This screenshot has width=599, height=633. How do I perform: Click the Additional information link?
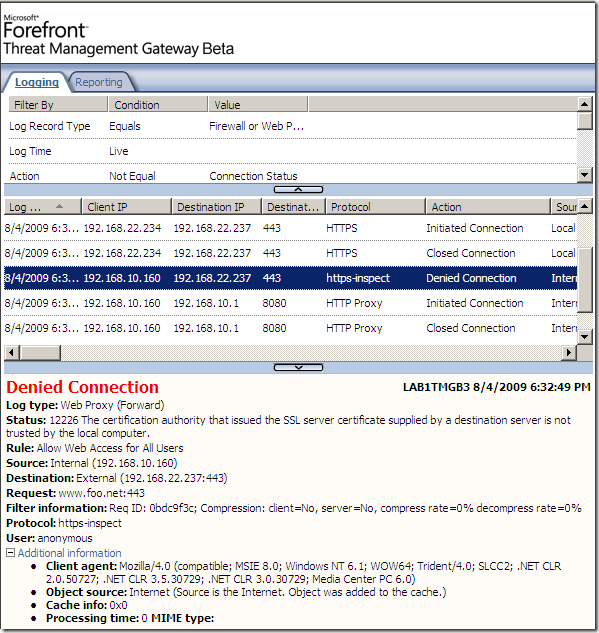click(x=69, y=553)
